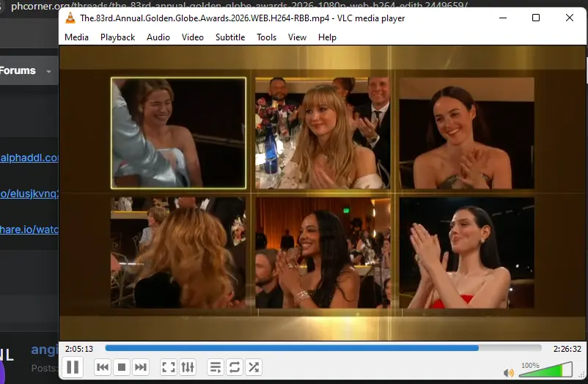
Task: Open the alphaddl link in browser page
Action: 29,158
